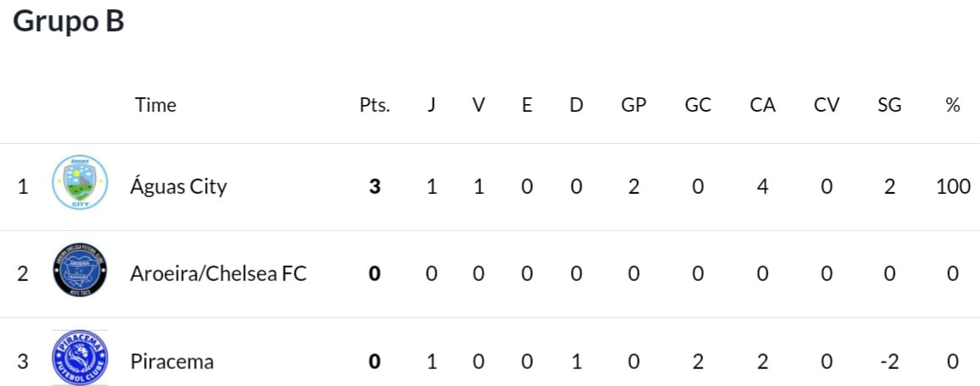This screenshot has width=980, height=386.
Task: Click rank number 2 in the standings
Action: [23, 273]
